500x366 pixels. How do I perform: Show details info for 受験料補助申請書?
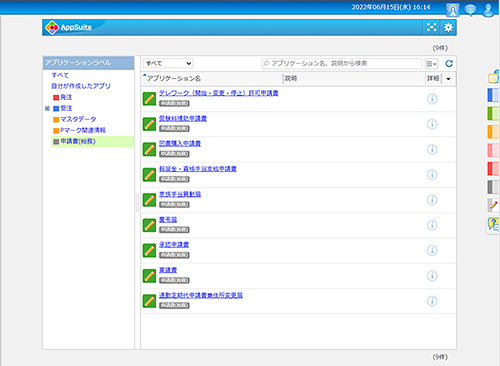(x=432, y=124)
